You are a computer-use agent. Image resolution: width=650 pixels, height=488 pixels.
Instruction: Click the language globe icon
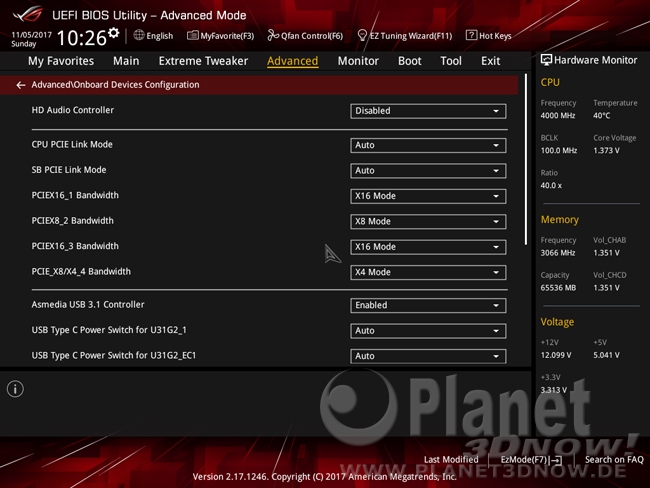pyautogui.click(x=139, y=35)
